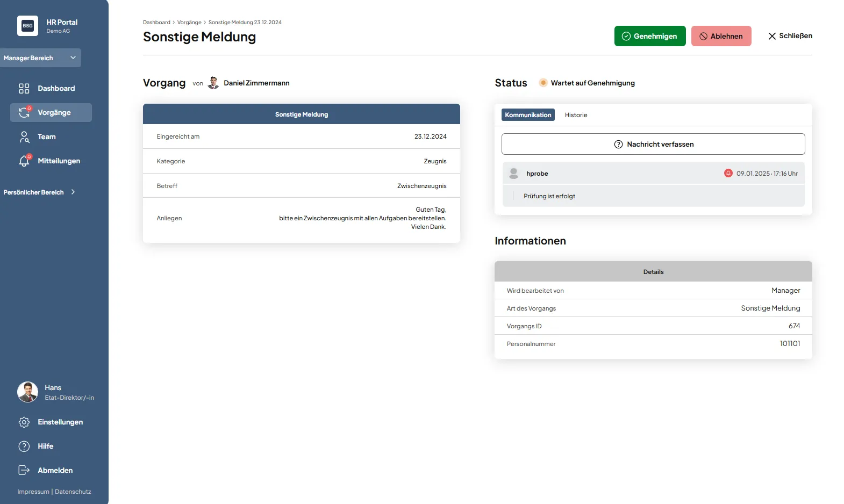
Task: Click the Hilfe question mark icon
Action: point(24,447)
